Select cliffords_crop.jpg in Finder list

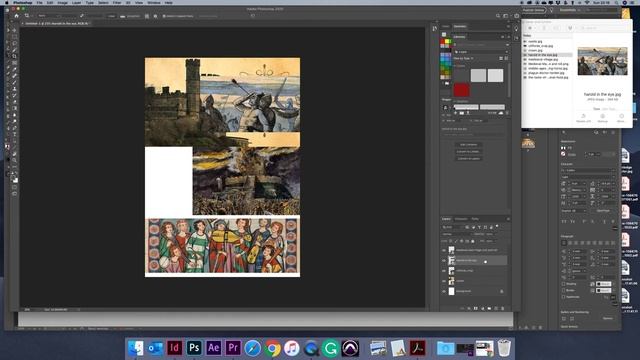click(x=540, y=46)
